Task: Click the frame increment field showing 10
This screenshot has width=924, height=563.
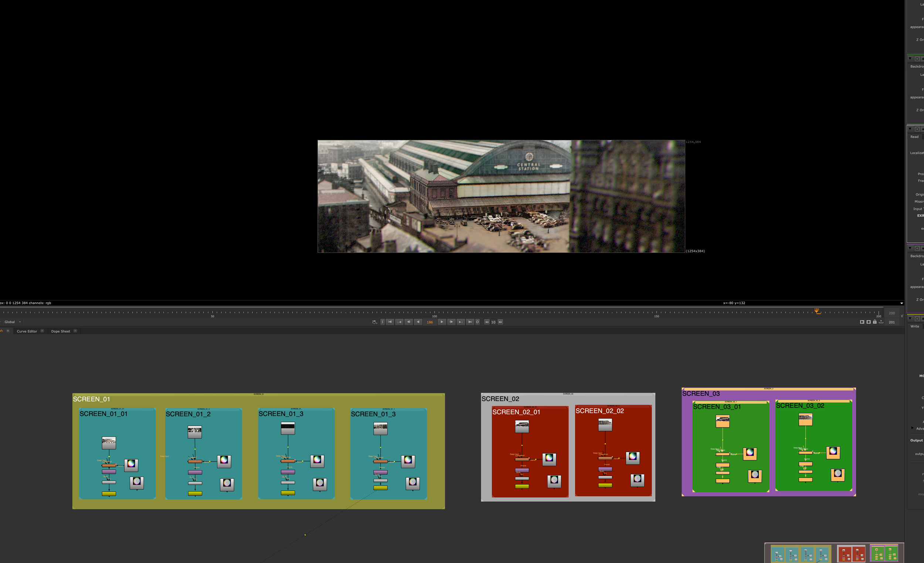Action: coord(493,322)
